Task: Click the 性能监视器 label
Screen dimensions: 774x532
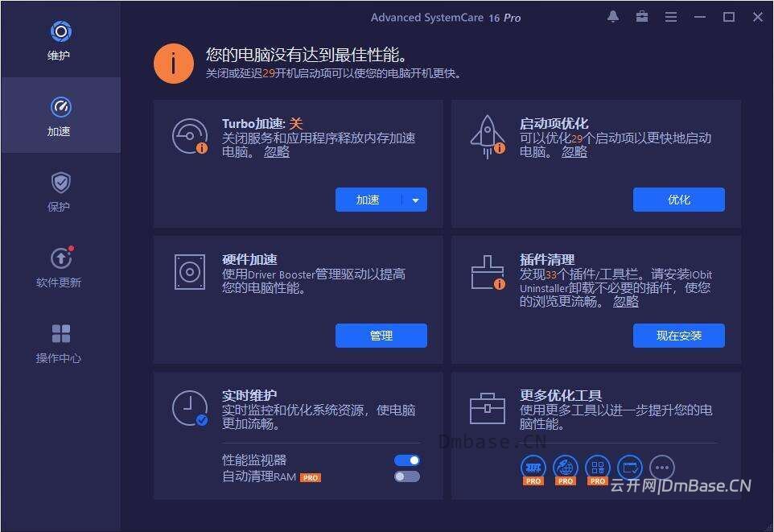Action: pos(254,460)
